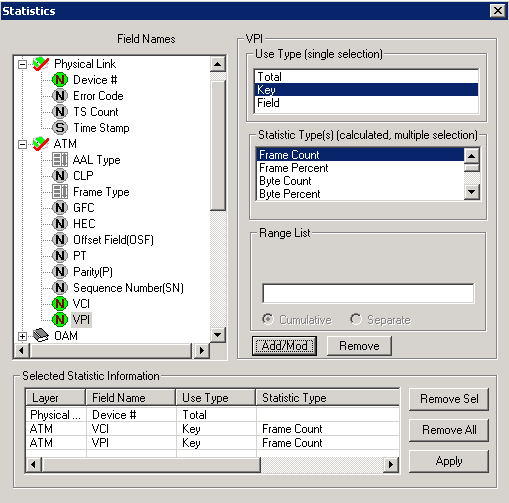Click the S icon next to Time Stamp
The image size is (509, 503).
(60, 128)
